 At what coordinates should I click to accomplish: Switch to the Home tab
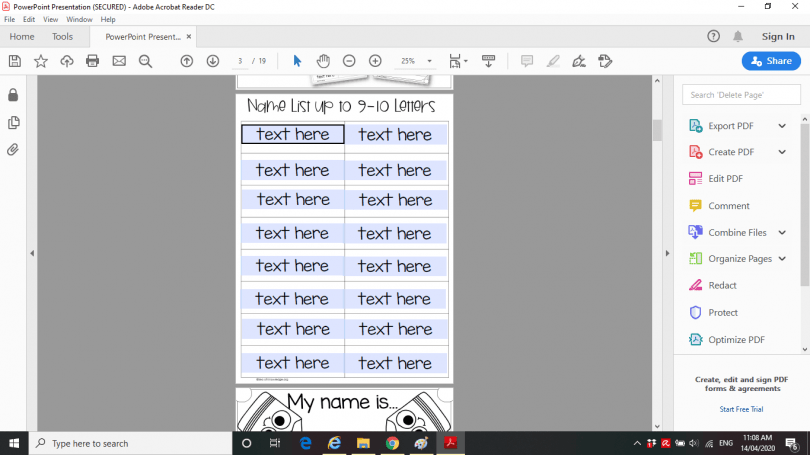point(22,37)
